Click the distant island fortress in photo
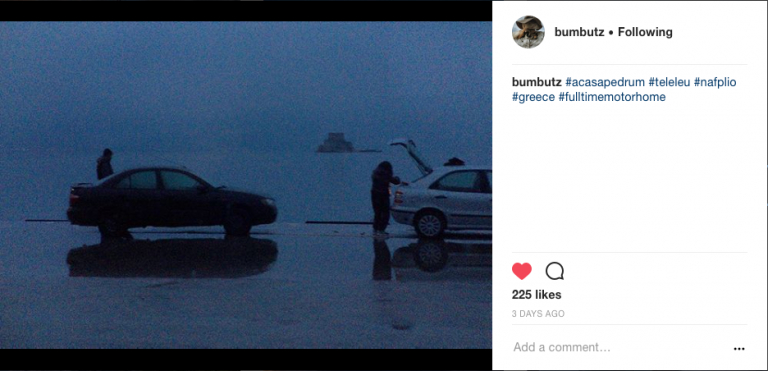Image resolution: width=768 pixels, height=371 pixels. (x=336, y=143)
